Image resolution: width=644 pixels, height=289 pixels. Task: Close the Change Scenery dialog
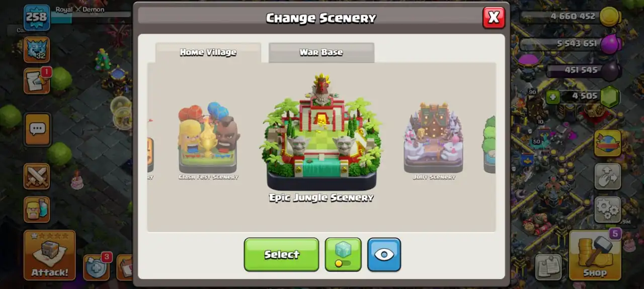click(494, 18)
